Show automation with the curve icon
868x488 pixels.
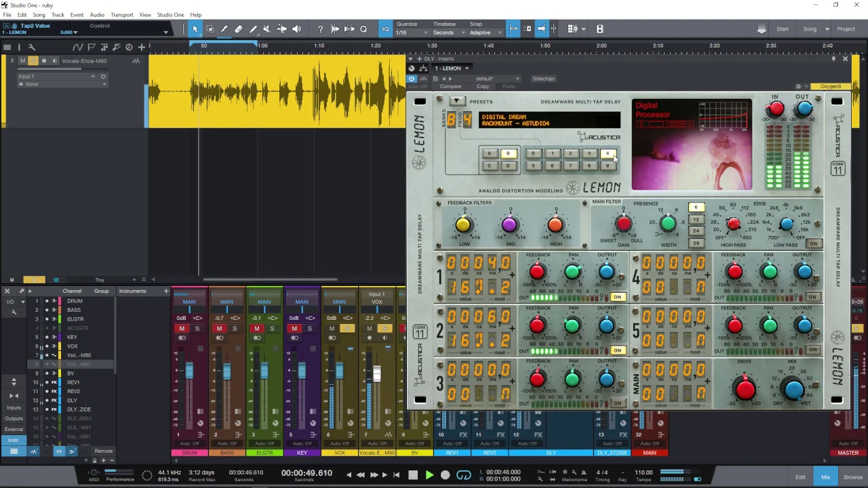[x=78, y=47]
